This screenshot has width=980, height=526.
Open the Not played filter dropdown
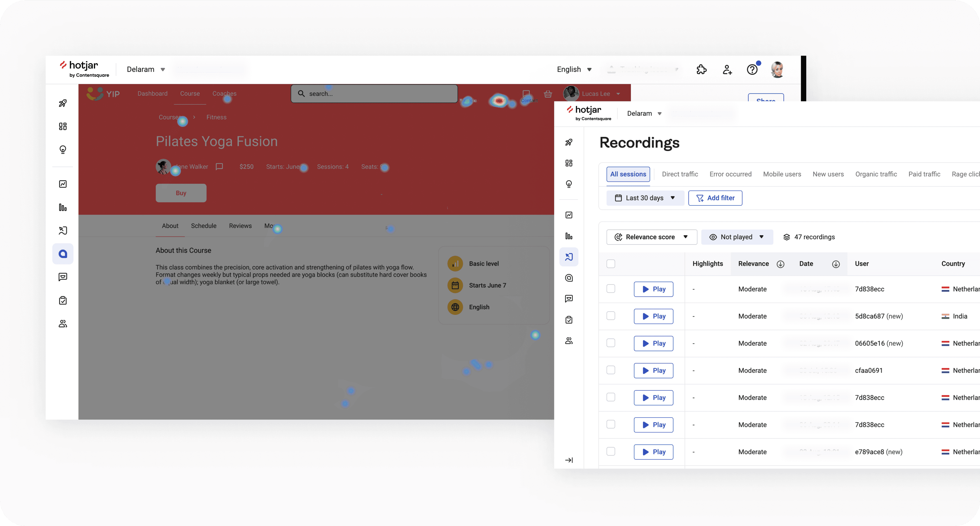[x=737, y=237]
